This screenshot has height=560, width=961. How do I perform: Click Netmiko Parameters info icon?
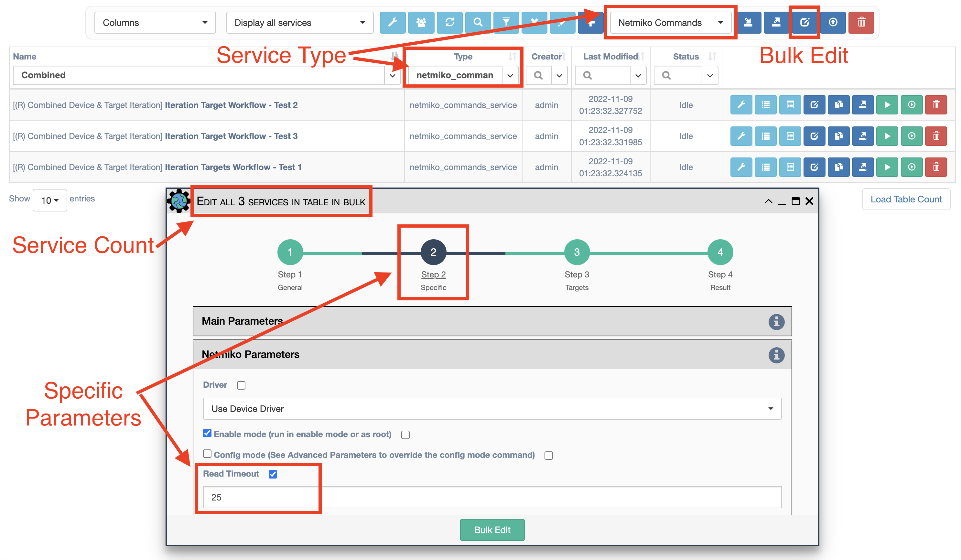(776, 355)
